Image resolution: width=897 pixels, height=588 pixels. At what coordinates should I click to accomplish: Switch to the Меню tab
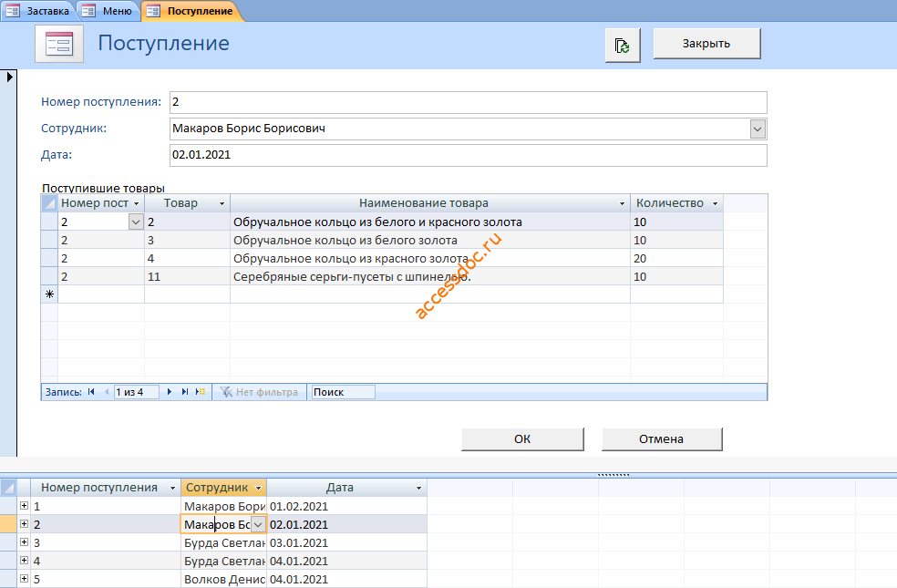tap(108, 11)
